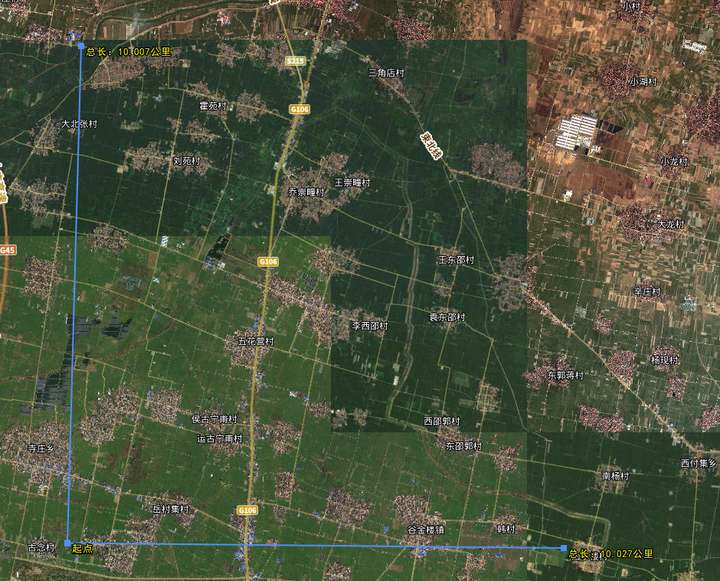The image size is (720, 581).
Task: Select the 东邵郭村 village label
Action: [x=464, y=446]
